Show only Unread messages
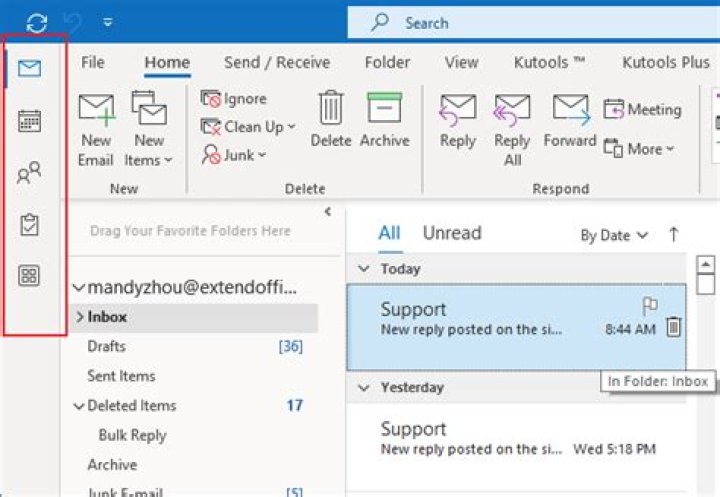720x497 pixels. (x=451, y=233)
